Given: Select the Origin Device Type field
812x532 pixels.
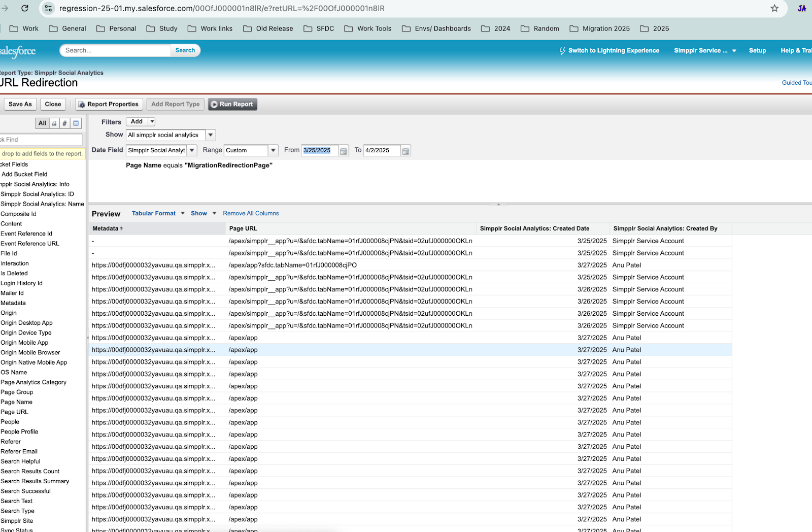Looking at the screenshot, I should click(x=26, y=332).
